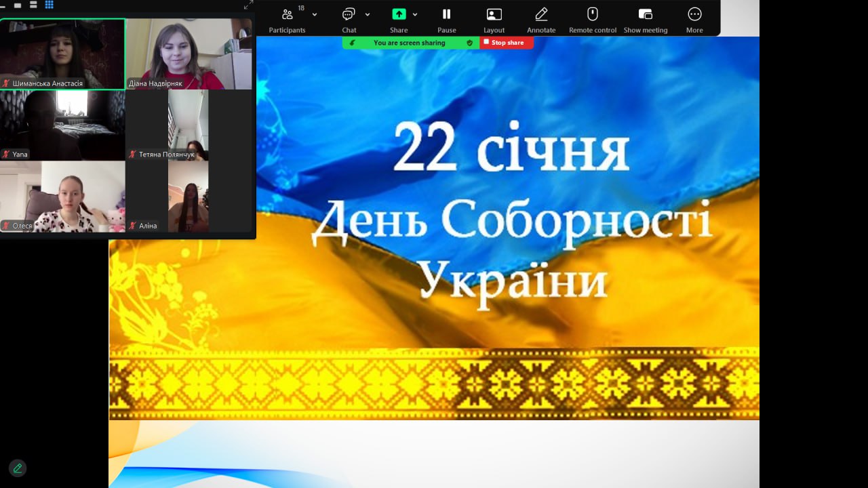This screenshot has height=488, width=868.
Task: Expand the Chat dropdown arrow
Action: pyautogui.click(x=368, y=14)
